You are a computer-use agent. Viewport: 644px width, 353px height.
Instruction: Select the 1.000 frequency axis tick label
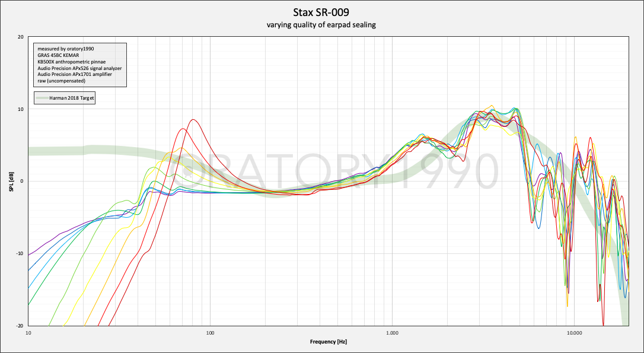click(392, 333)
